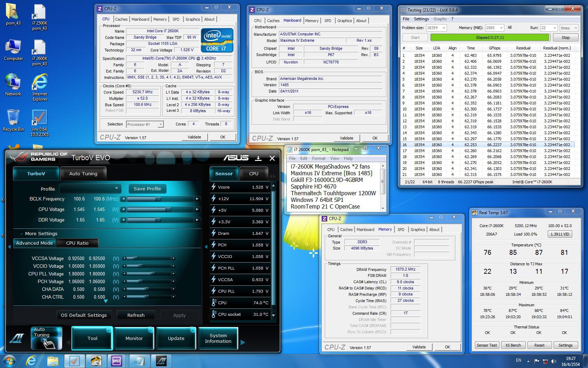Click the Notepad vertical scrollbar
Viewport: 588px width, 368px height.
coord(383,187)
